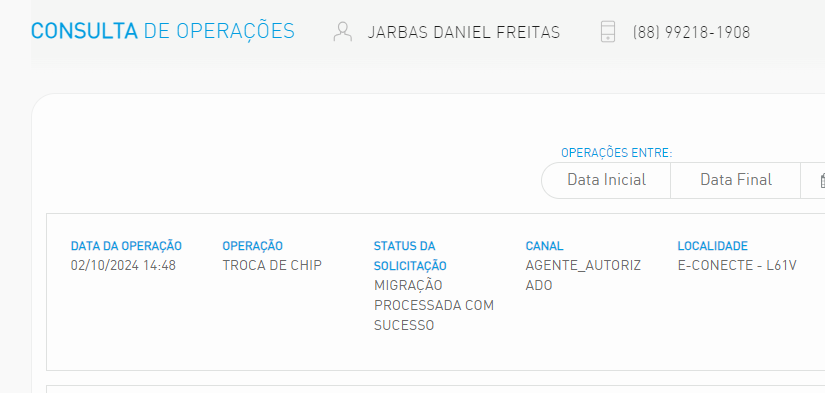Viewport: 825px width, 393px height.
Task: Click the calendar icon beside Data Final
Action: click(822, 180)
